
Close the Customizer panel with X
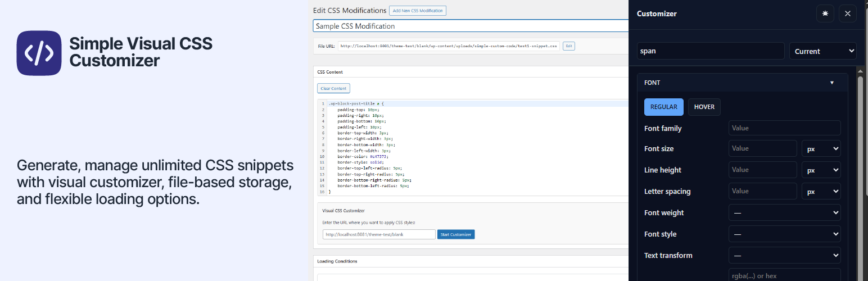click(x=848, y=14)
